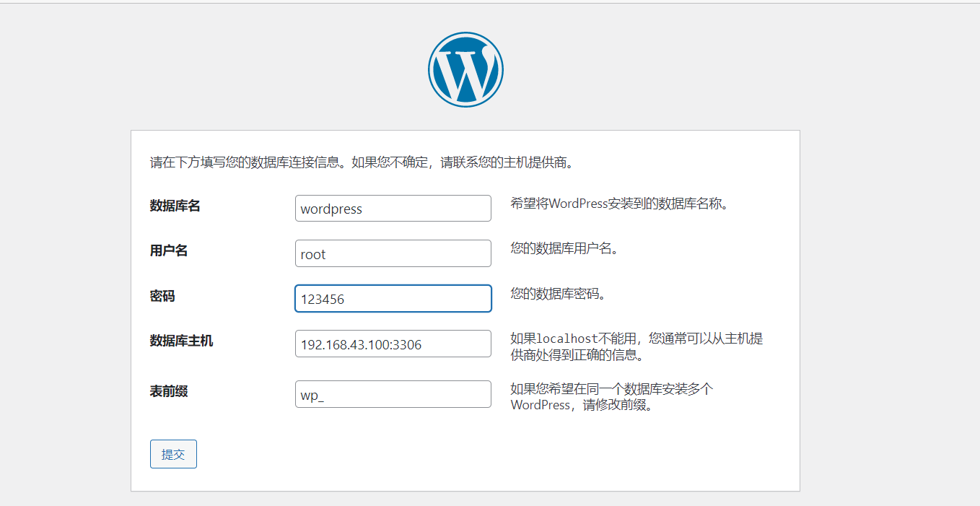Click the database host field
This screenshot has width=980, height=506.
tap(393, 344)
